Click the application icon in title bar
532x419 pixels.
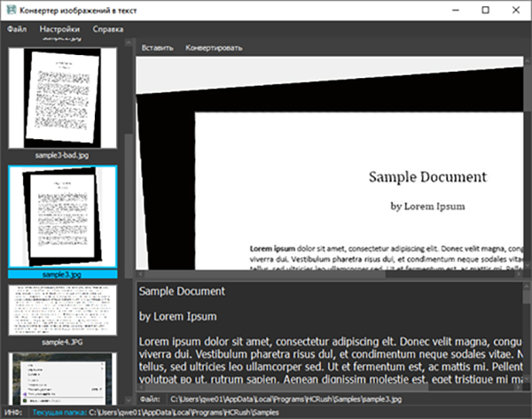(x=12, y=10)
